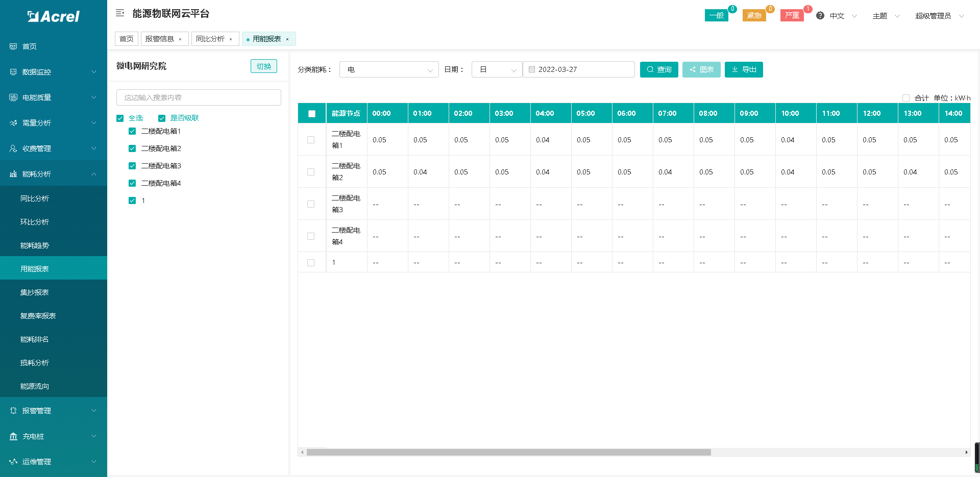Open 集抄报表 in the sidebar menu
Screen dimensions: 980x477
(x=35, y=292)
